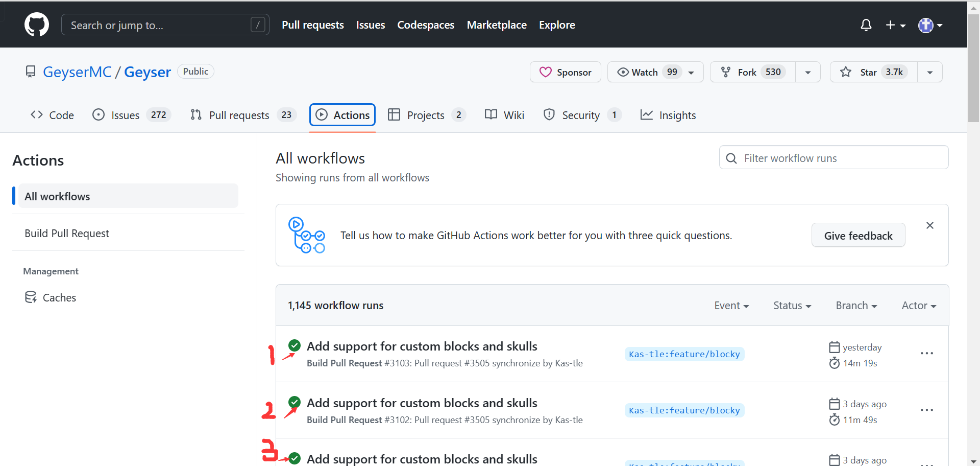Screen dimensions: 980x466
Task: Open Issues in top navigation
Action: click(x=371, y=25)
